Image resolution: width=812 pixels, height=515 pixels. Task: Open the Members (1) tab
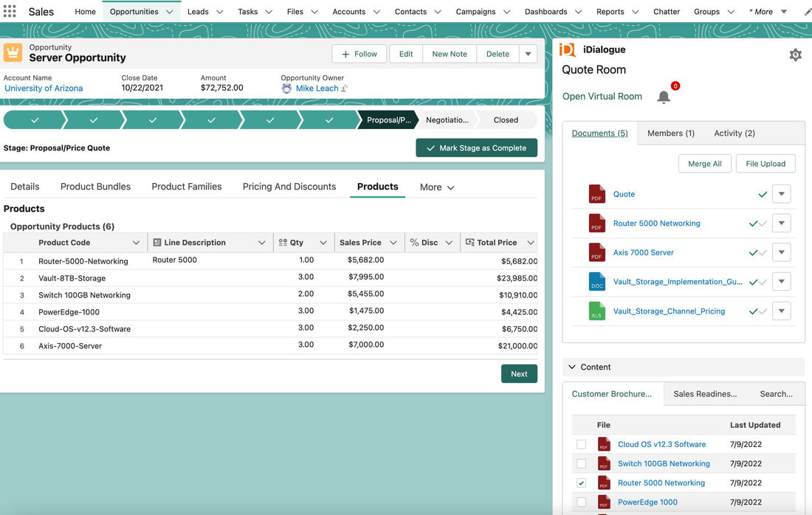click(x=670, y=133)
